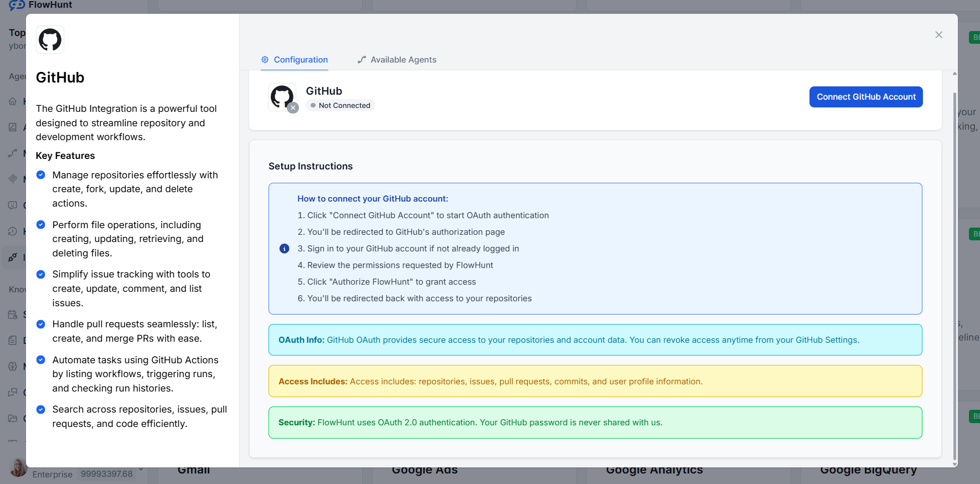
Task: Open the home icon in the background sidebar
Action: tap(13, 101)
